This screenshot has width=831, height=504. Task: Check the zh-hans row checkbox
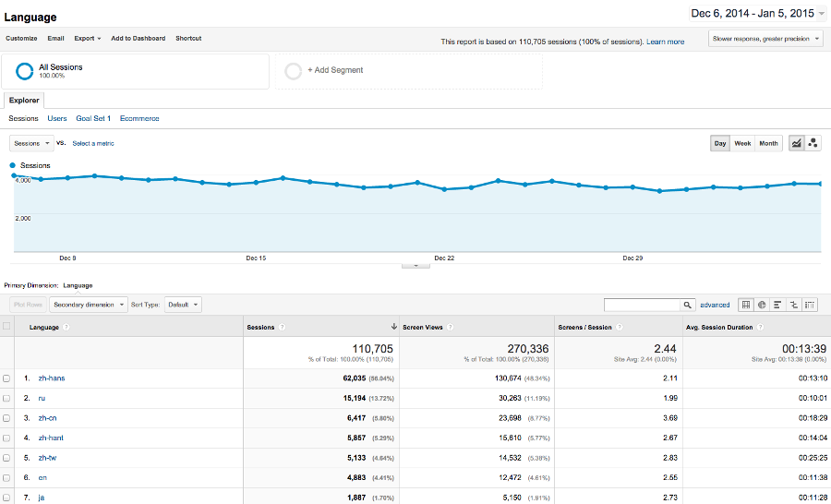(7, 378)
